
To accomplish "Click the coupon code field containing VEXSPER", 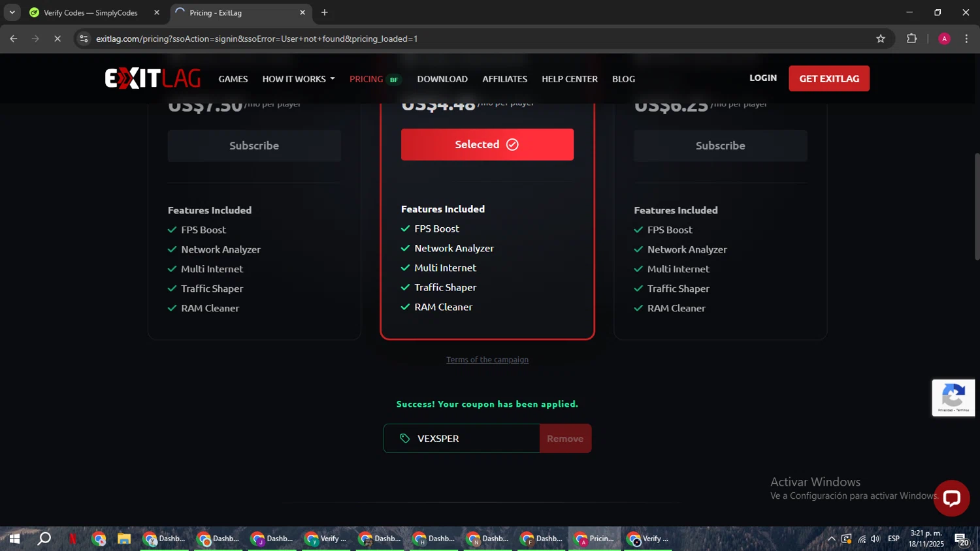I will point(462,438).
